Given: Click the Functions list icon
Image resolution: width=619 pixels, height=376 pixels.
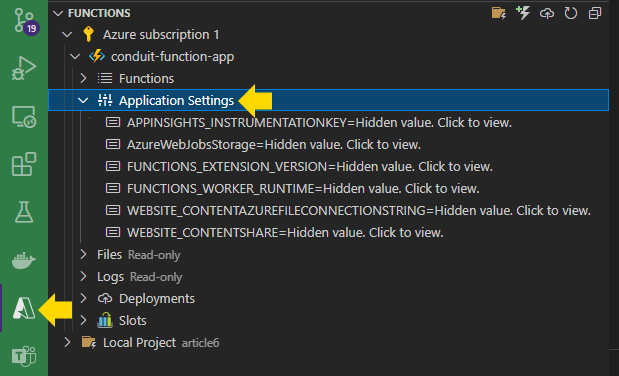Looking at the screenshot, I should tap(105, 78).
